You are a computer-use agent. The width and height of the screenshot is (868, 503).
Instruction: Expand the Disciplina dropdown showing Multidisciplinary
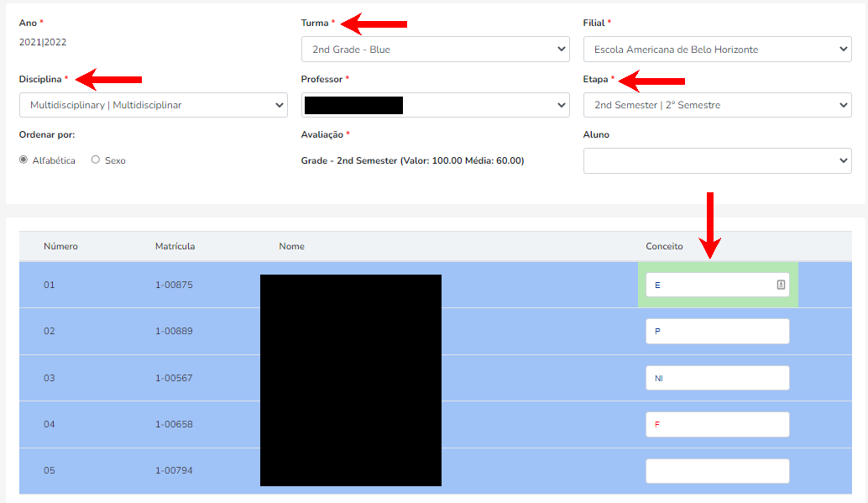coord(154,105)
